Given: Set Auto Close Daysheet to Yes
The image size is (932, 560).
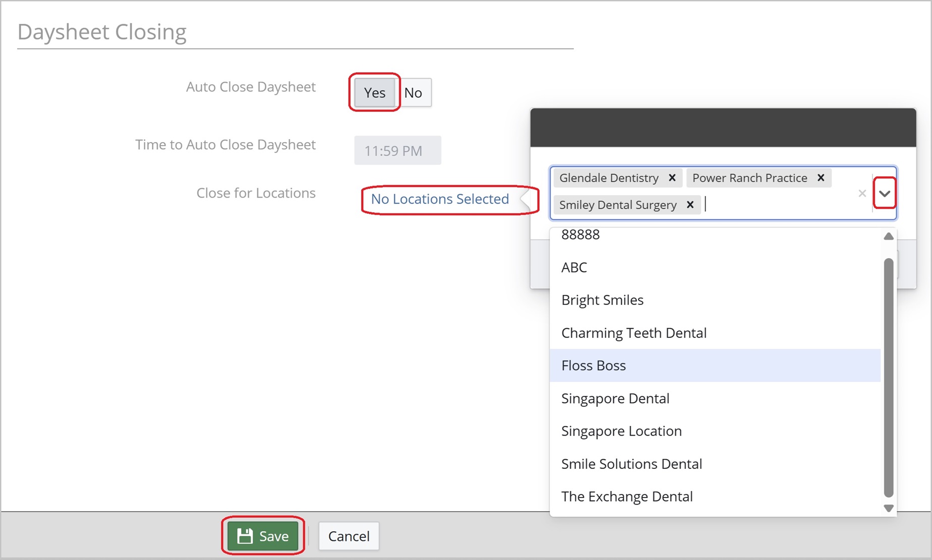Looking at the screenshot, I should pyautogui.click(x=374, y=93).
